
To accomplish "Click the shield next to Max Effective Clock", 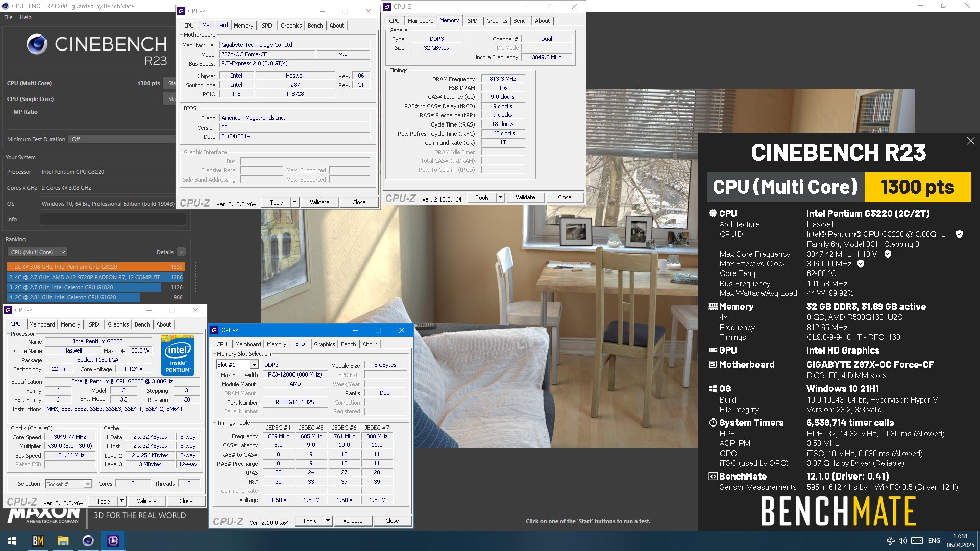I will 861,264.
